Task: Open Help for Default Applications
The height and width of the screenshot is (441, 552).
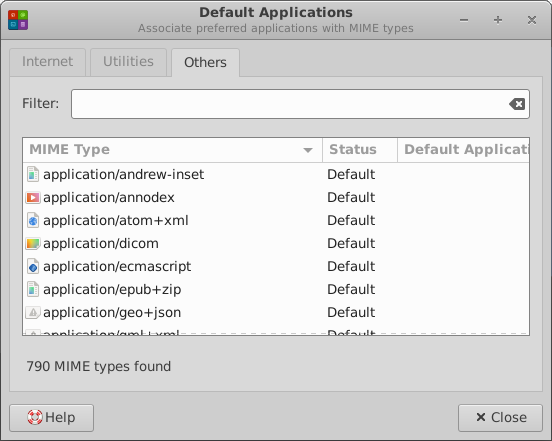Action: [51, 418]
